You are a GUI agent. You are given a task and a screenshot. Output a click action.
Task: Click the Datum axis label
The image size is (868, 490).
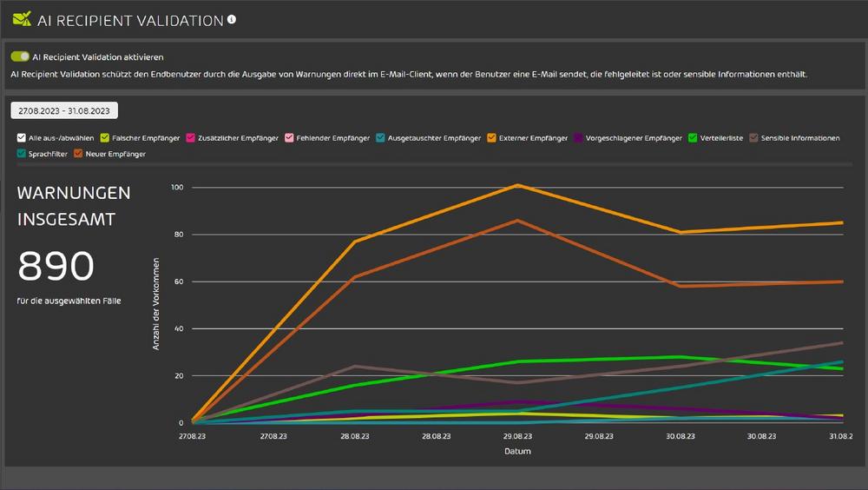[517, 451]
